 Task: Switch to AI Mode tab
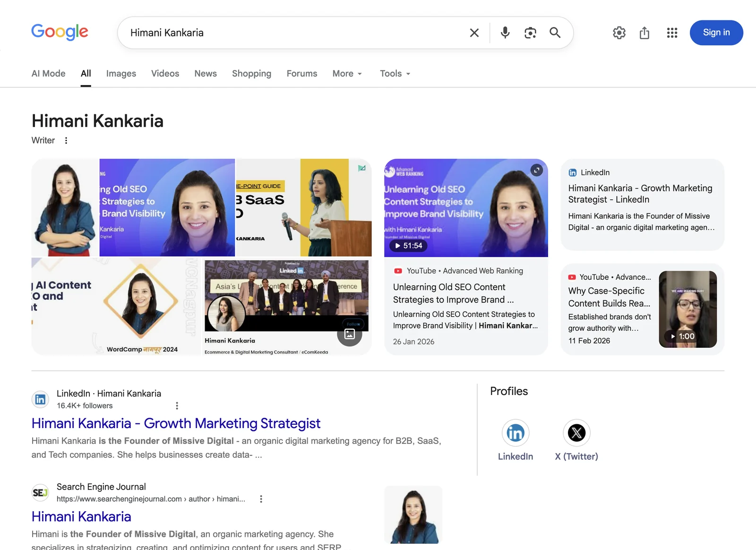[x=49, y=73]
